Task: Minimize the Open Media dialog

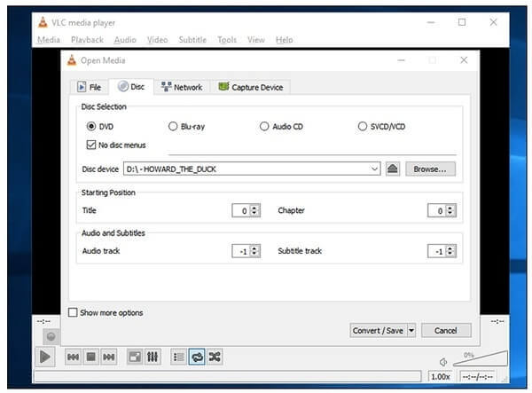Action: coord(402,60)
